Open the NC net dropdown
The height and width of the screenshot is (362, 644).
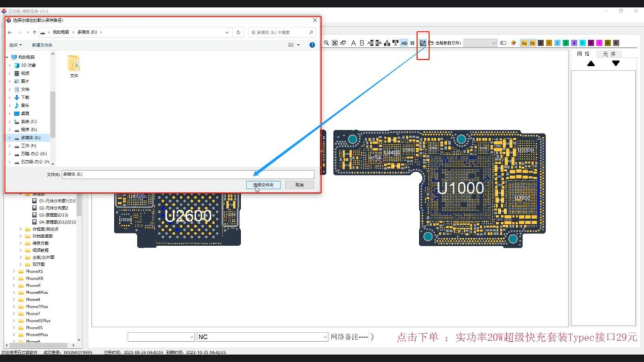[x=262, y=337]
